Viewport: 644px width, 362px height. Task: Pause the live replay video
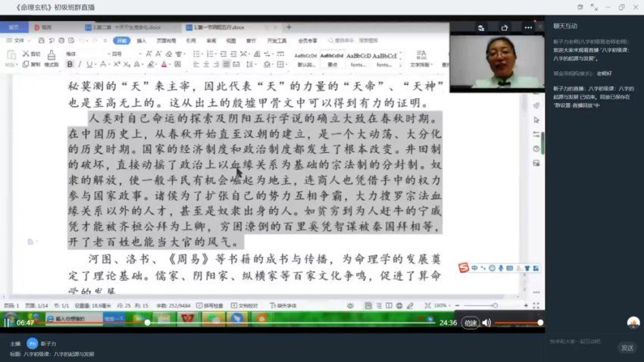8,323
